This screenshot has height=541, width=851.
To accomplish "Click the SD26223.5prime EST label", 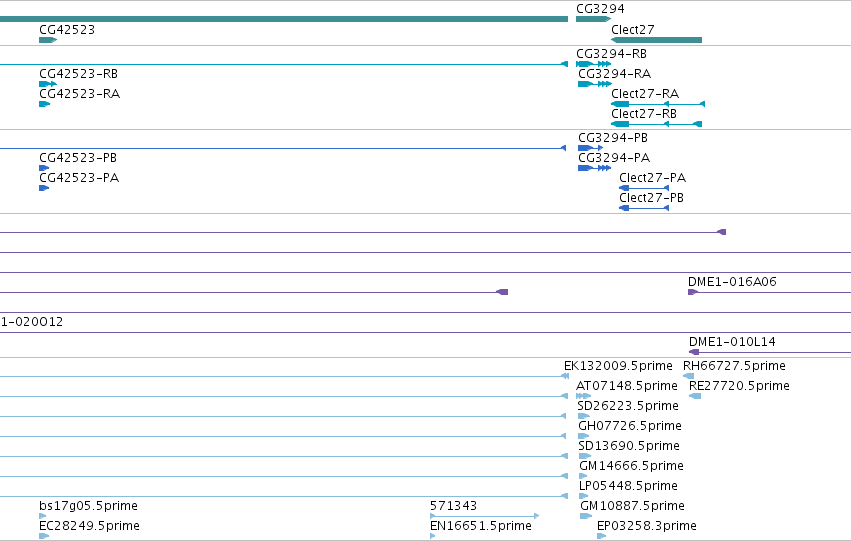I will tap(627, 406).
